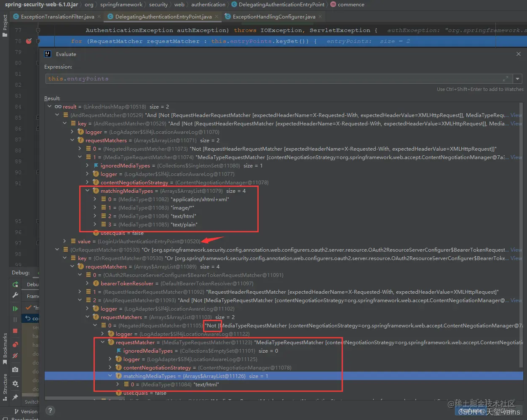Viewport: 527px width, 420px height.
Task: Click the springframework breadcrumb
Action: pyautogui.click(x=121, y=5)
